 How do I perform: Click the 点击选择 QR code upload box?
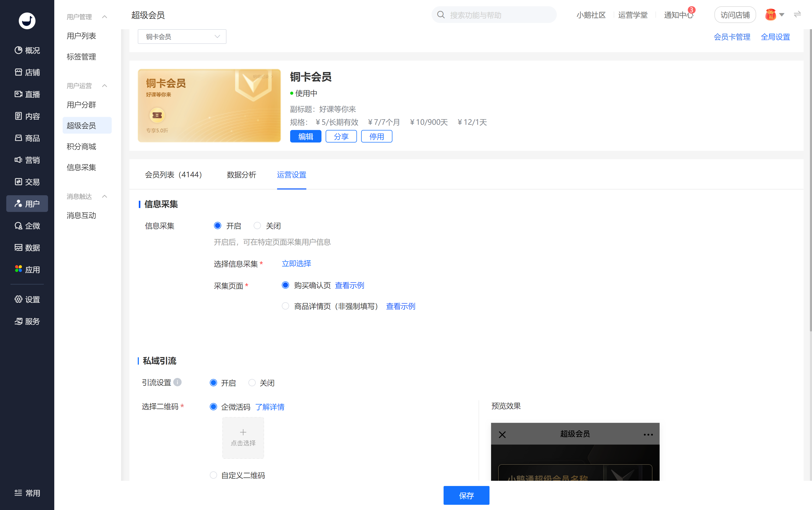click(243, 437)
